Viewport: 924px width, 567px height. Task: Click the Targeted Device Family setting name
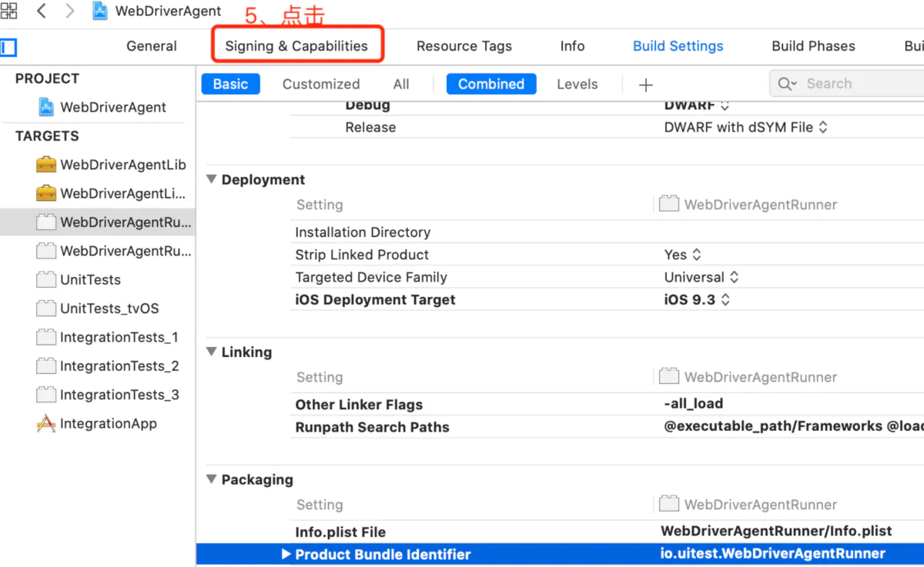(x=371, y=277)
